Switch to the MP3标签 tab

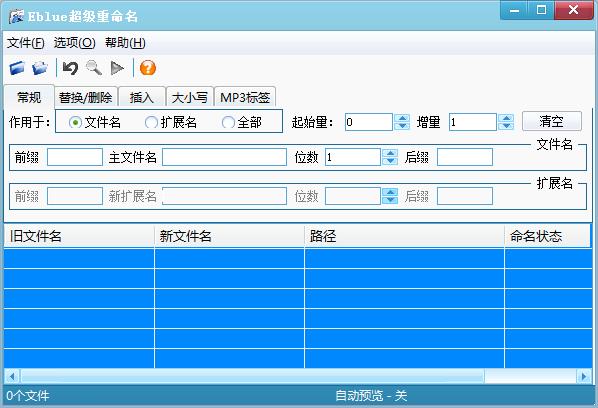[x=245, y=98]
